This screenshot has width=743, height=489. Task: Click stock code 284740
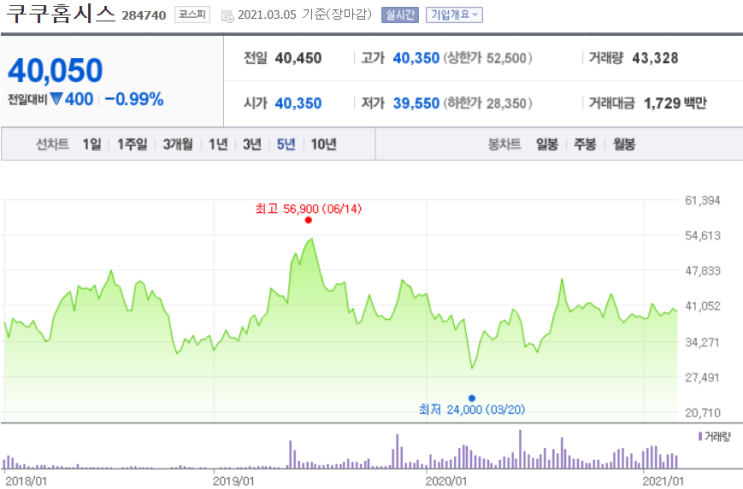pos(144,16)
